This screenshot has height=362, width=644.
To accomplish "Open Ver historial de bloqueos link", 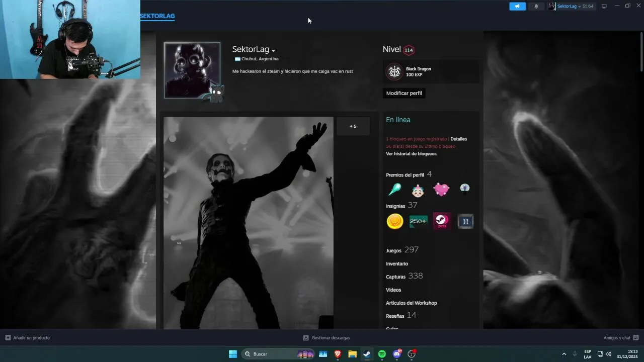I will point(411,154).
